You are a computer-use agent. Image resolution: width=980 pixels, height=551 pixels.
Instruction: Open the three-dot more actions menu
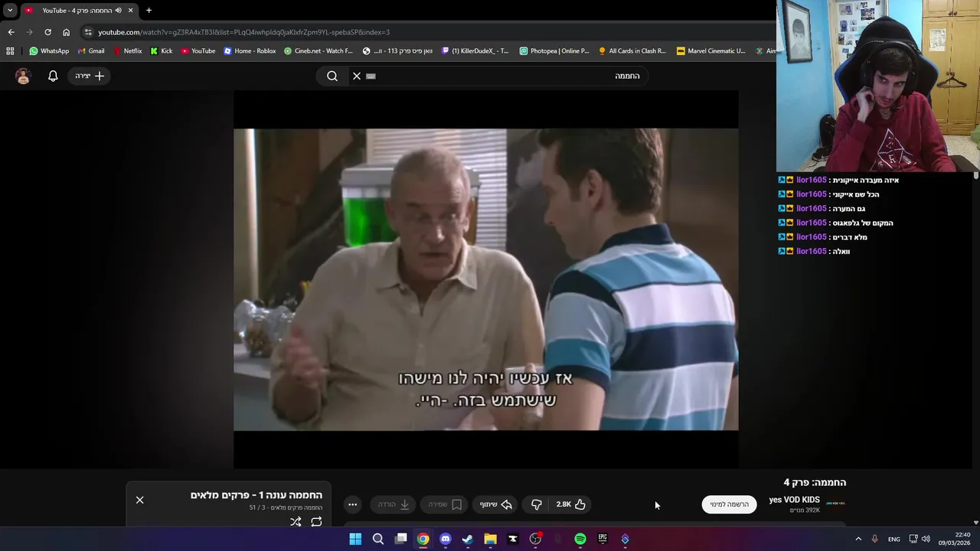(x=352, y=504)
